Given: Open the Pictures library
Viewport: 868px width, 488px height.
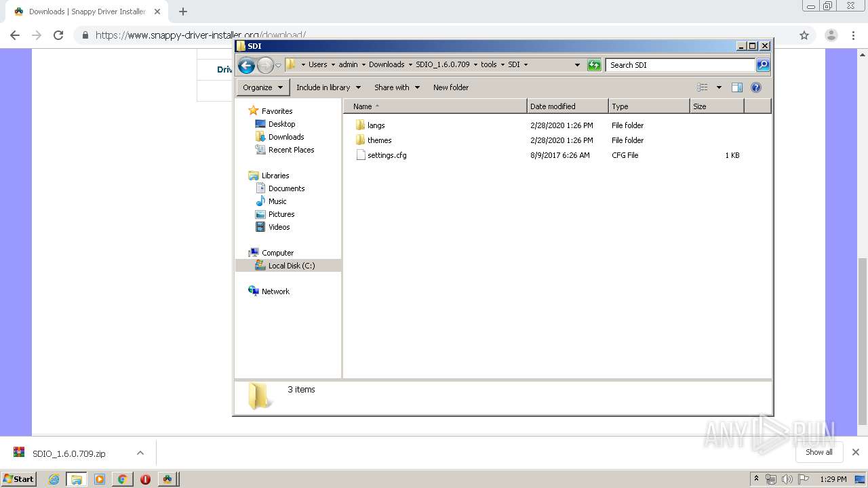Looking at the screenshot, I should tap(281, 214).
